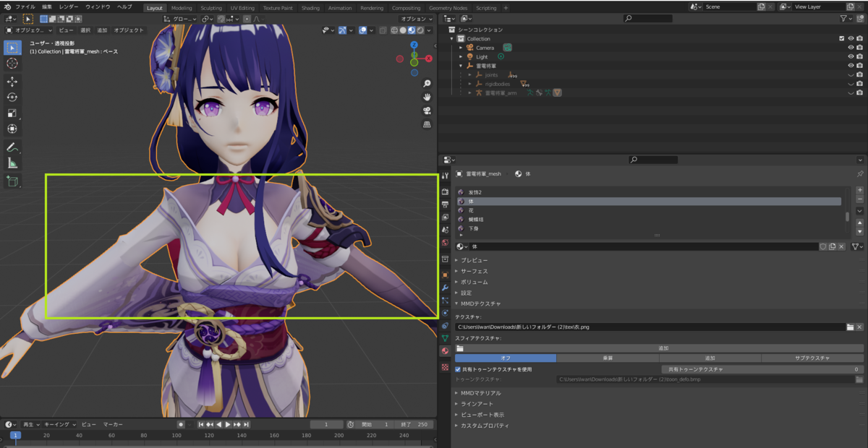Add a material slot with plus button
Viewport: 868px width, 448px height.
click(859, 190)
